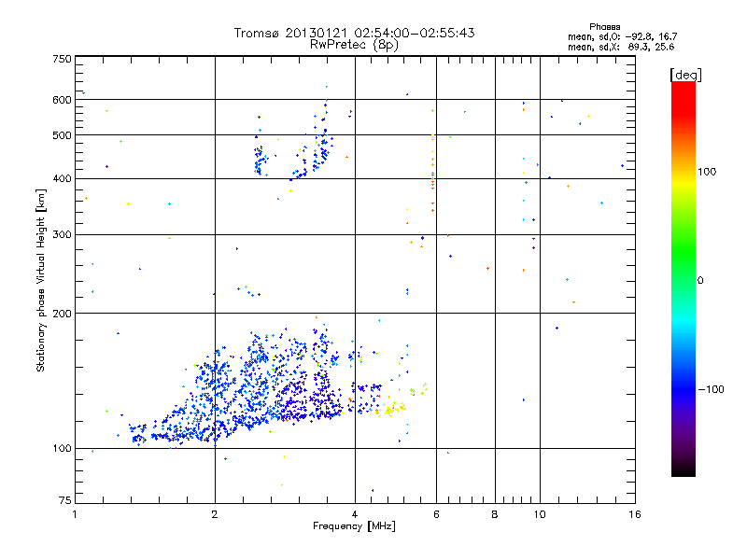Click the 8 tick label on the frequency axis

[495, 514]
